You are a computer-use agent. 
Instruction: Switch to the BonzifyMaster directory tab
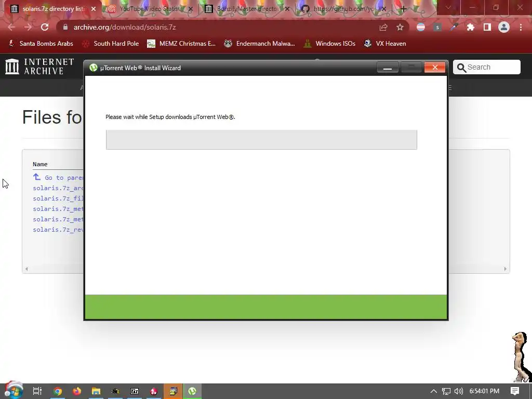coord(247,9)
